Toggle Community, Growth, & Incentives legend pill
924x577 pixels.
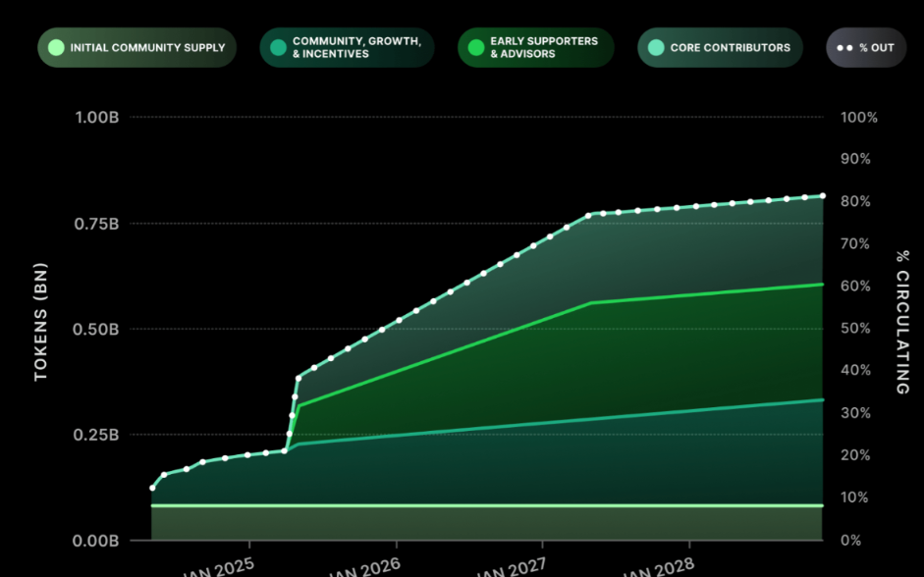tap(347, 48)
